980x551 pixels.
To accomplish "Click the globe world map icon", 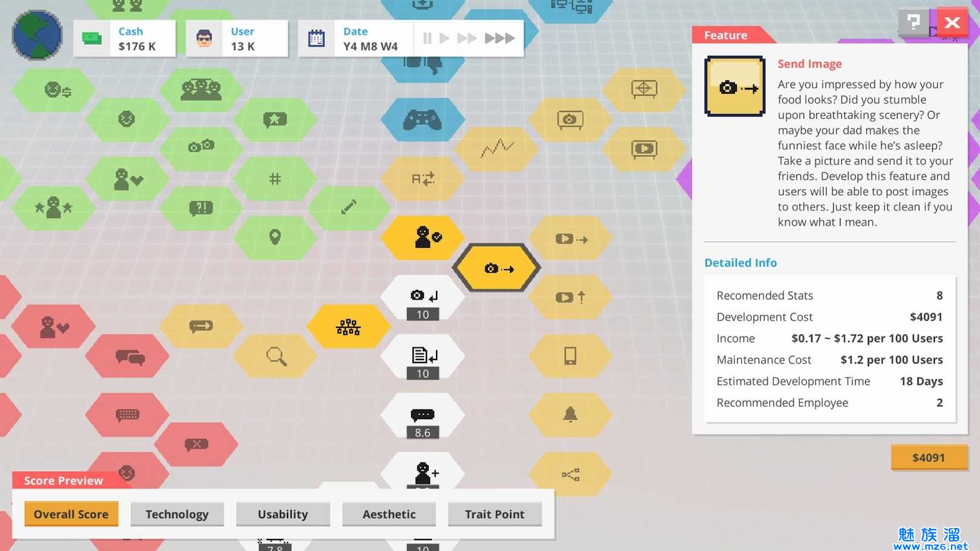I will (x=37, y=35).
